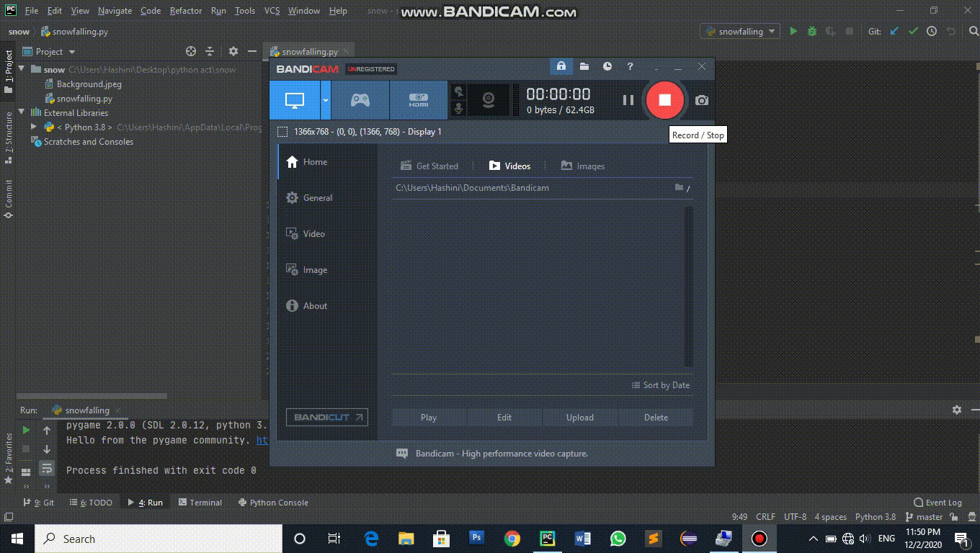The image size is (980, 553).
Task: Toggle microphone recording in Bandicam
Action: pyautogui.click(x=458, y=109)
